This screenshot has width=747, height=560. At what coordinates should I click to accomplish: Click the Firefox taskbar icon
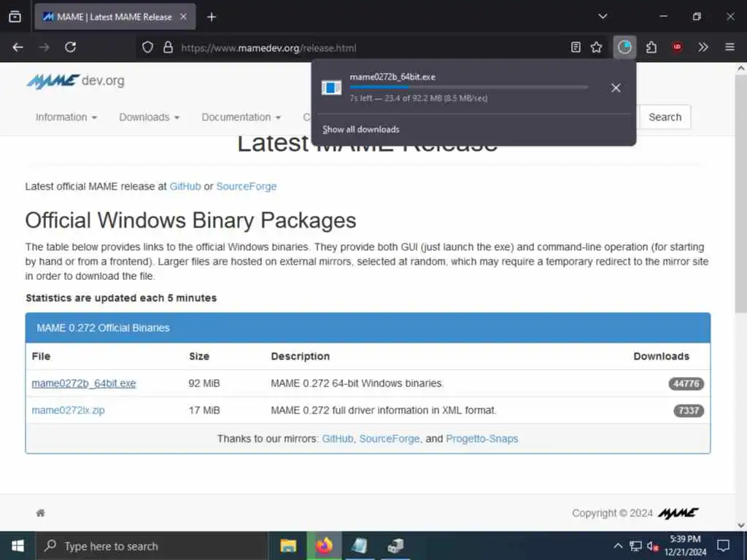[x=324, y=545]
